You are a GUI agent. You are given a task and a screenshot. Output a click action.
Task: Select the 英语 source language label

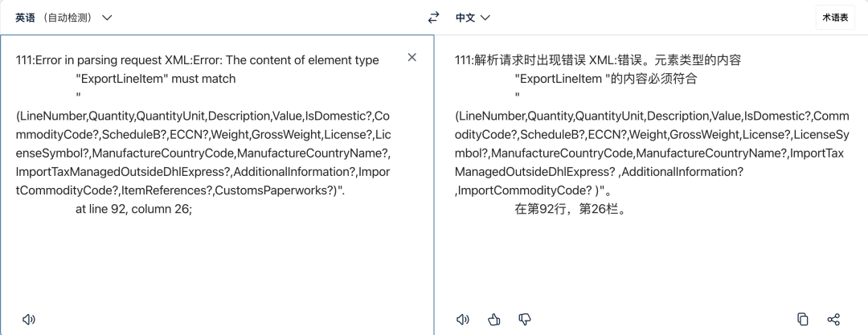(x=25, y=18)
